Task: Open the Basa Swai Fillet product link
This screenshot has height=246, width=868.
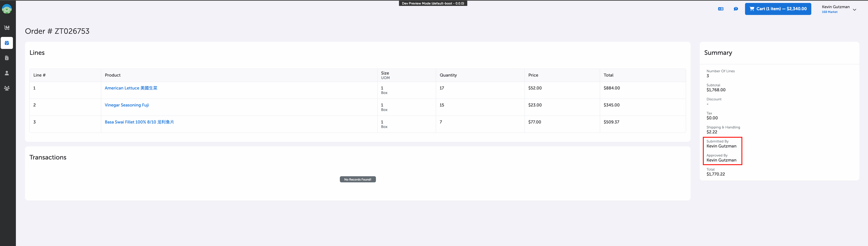Action: (139, 122)
